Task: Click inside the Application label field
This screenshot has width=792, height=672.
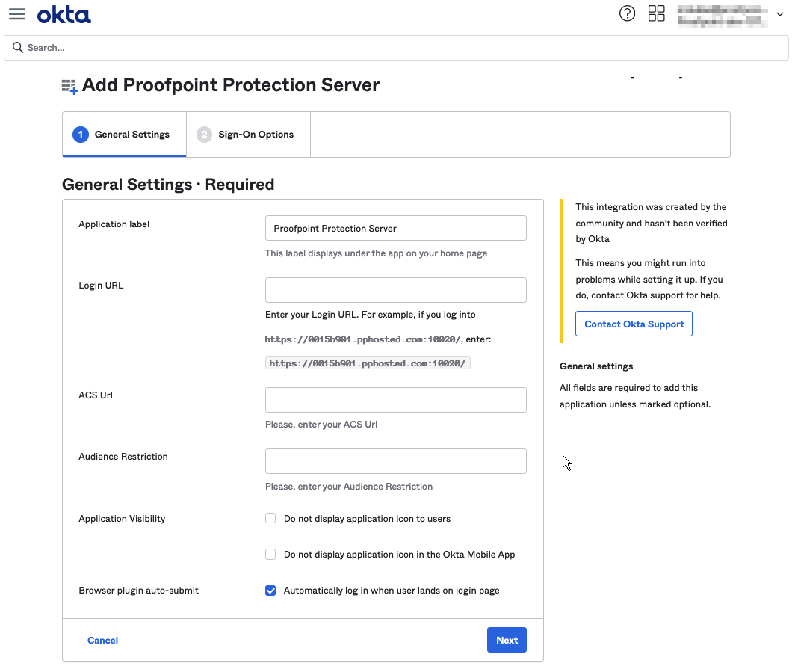Action: tap(395, 227)
